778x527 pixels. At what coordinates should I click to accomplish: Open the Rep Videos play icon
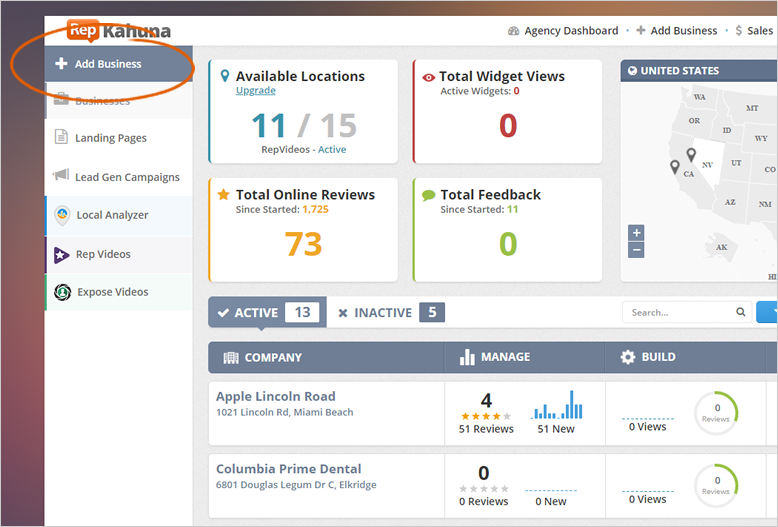point(61,254)
